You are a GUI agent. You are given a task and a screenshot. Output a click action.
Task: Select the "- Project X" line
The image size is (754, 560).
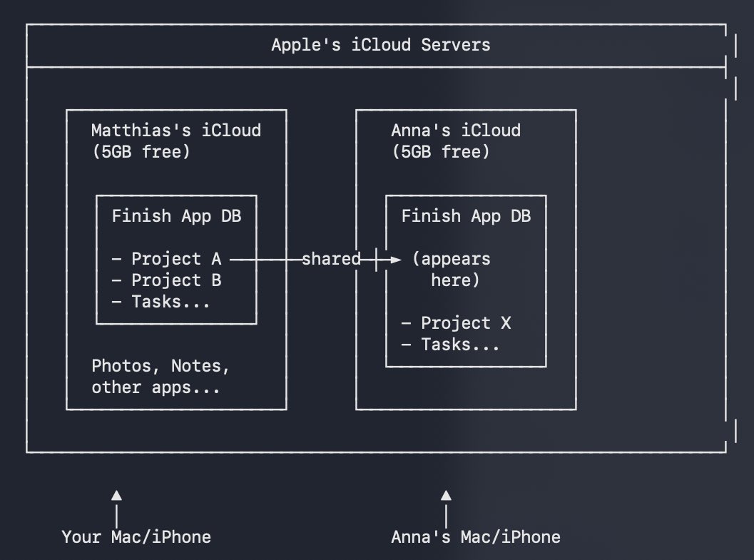click(x=456, y=323)
